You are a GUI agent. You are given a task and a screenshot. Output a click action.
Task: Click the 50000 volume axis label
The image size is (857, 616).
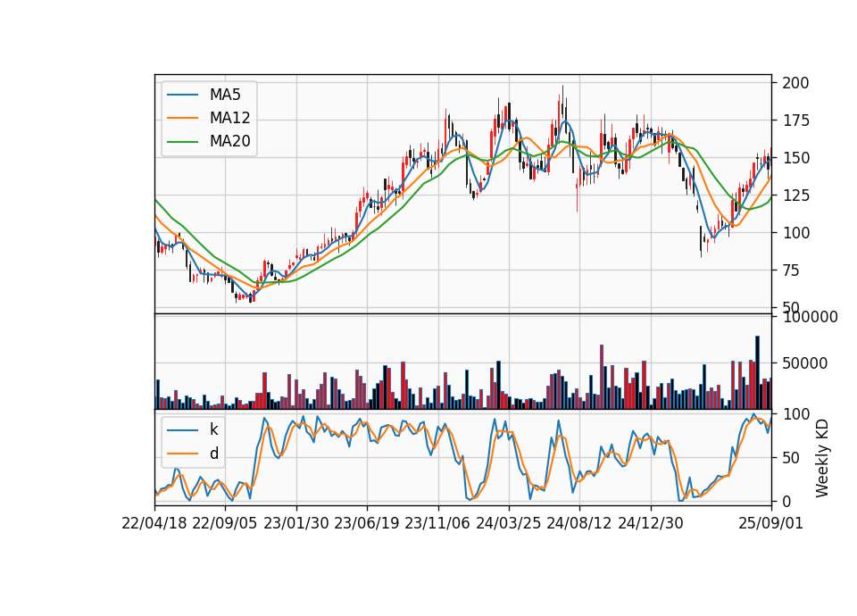coord(805,363)
